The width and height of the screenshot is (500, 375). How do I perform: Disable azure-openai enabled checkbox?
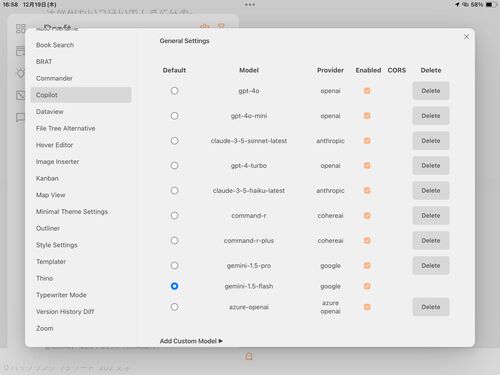click(367, 307)
